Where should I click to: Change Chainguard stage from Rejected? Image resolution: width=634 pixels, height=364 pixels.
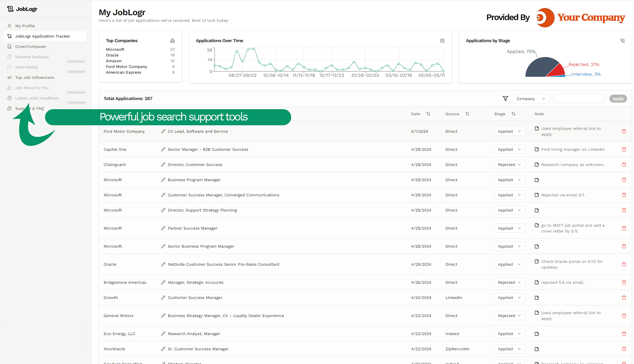pyautogui.click(x=509, y=165)
